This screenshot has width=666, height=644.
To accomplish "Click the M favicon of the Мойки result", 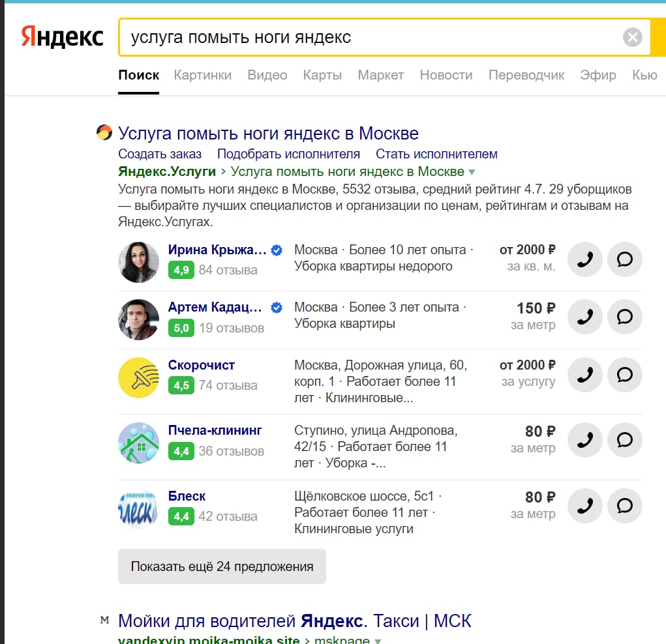I will click(104, 621).
